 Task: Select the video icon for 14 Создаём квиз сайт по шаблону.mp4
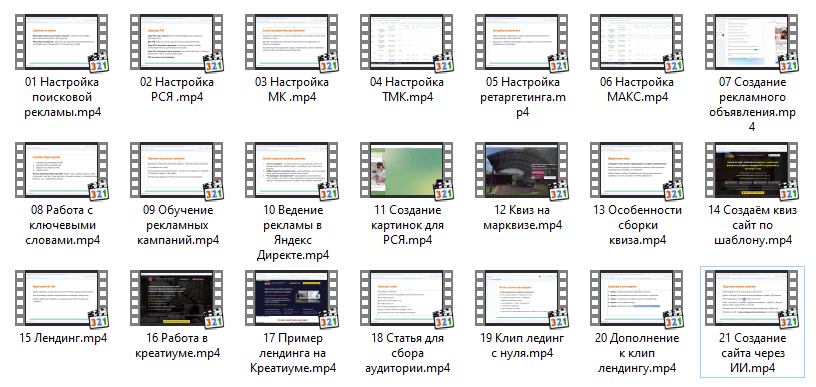(x=753, y=171)
